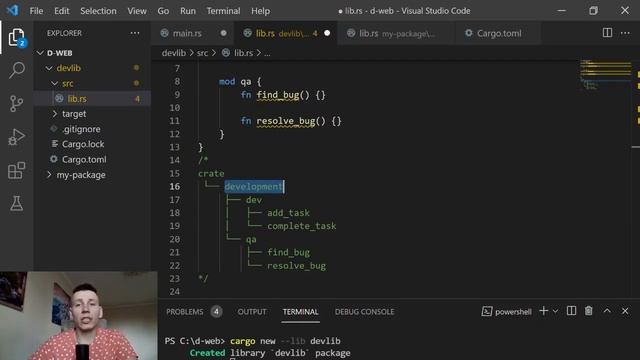640x360 pixels.
Task: Open the Explorer view in activity bar
Action: [x=16, y=38]
